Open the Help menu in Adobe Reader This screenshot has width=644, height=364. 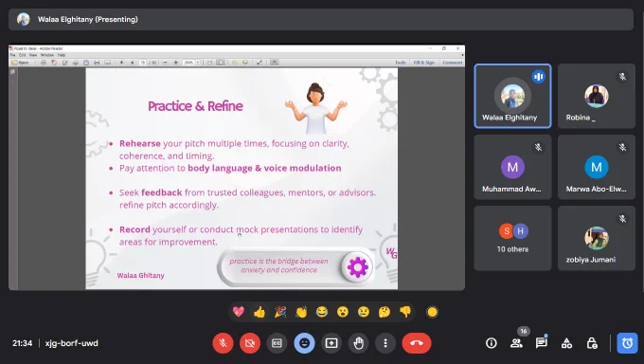(x=62, y=55)
